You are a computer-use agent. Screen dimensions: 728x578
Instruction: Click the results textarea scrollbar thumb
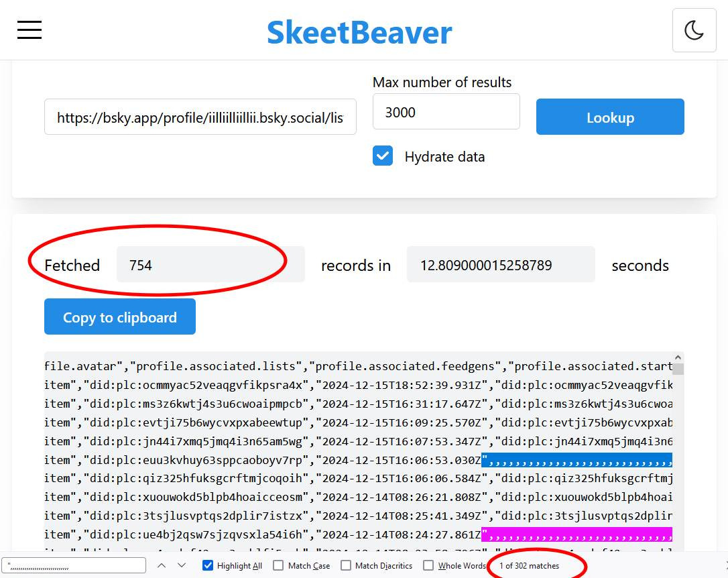pos(678,369)
